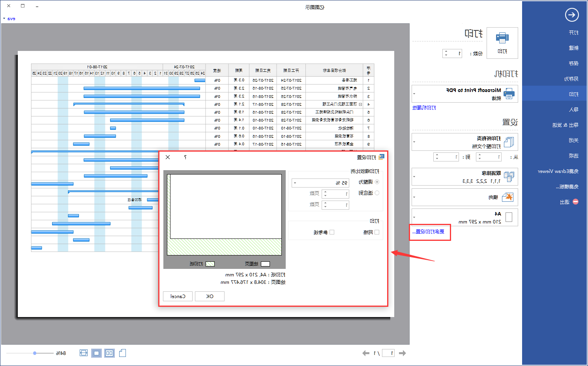Open 选项 in the sidebar
This screenshot has width=588, height=366.
[574, 156]
